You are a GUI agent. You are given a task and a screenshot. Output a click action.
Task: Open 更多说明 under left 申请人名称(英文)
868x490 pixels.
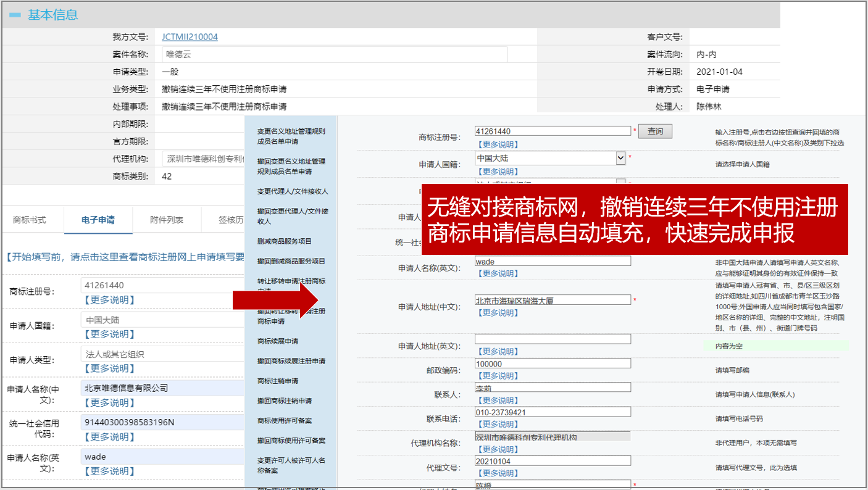point(109,471)
